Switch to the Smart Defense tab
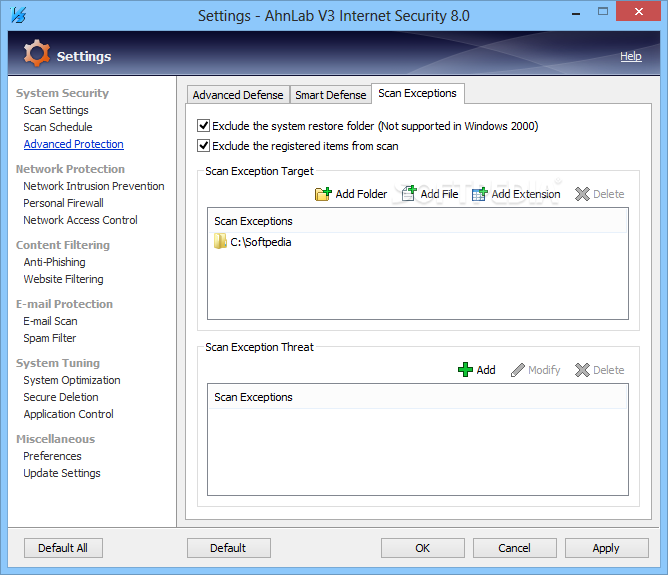Screen dimensions: 668x575 331,95
